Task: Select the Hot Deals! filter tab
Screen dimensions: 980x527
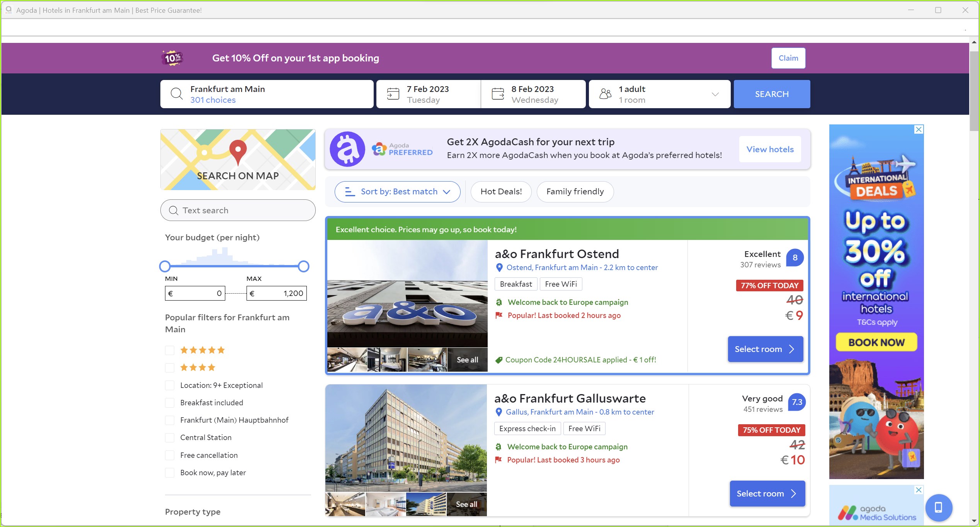Action: (x=501, y=192)
